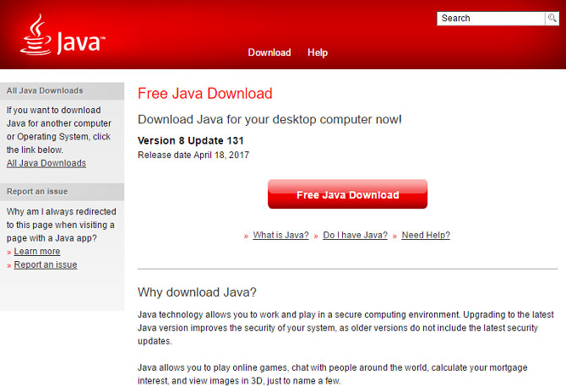Open the Learn more link

37,251
